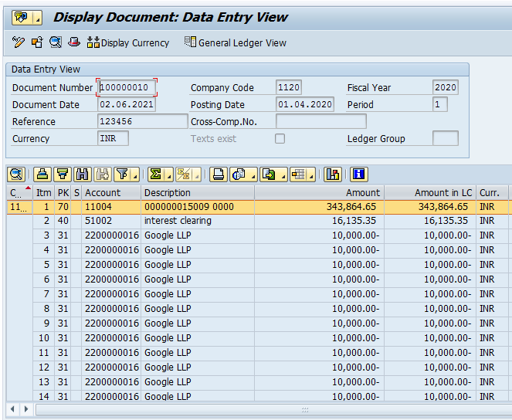Click the Account column header
This screenshot has width=512, height=420.
point(111,193)
